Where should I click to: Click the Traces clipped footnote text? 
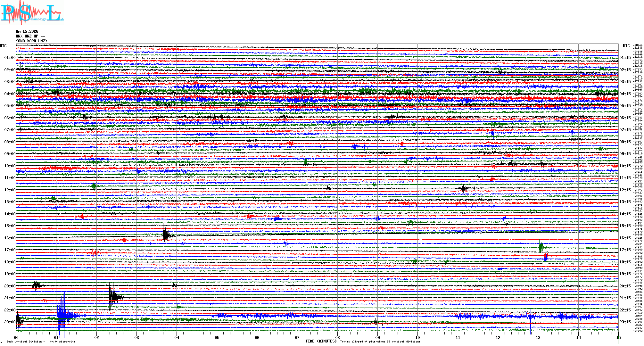pos(380,342)
